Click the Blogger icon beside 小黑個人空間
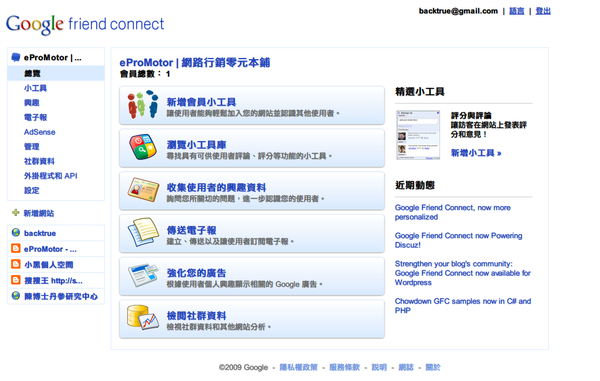This screenshot has height=381, width=600. pos(16,264)
